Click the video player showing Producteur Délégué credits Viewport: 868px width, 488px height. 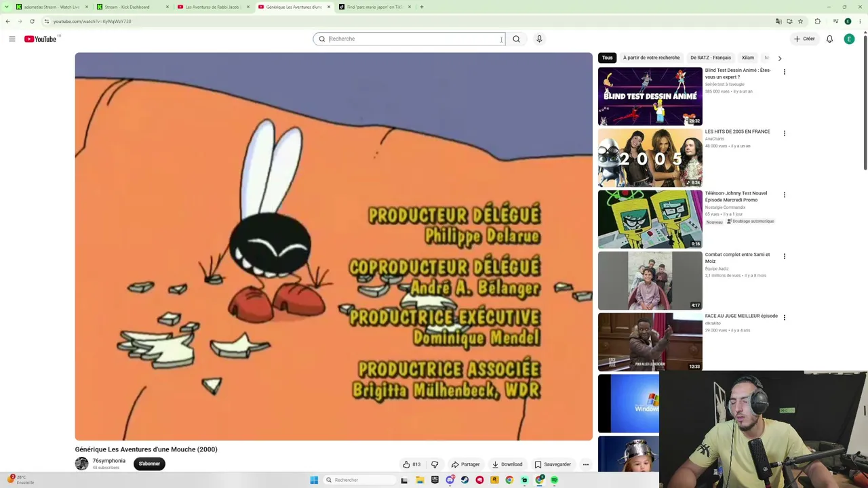334,247
